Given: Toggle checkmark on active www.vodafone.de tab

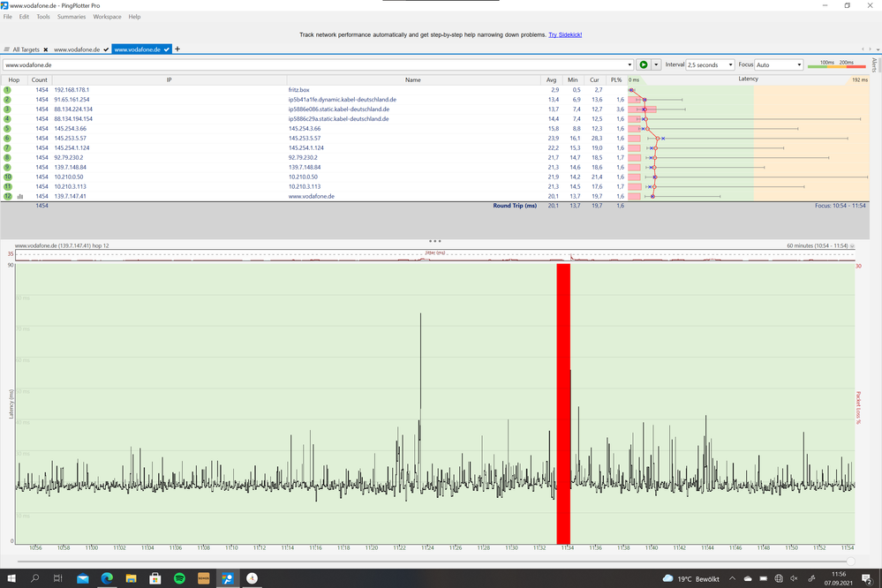Looking at the screenshot, I should coord(166,49).
